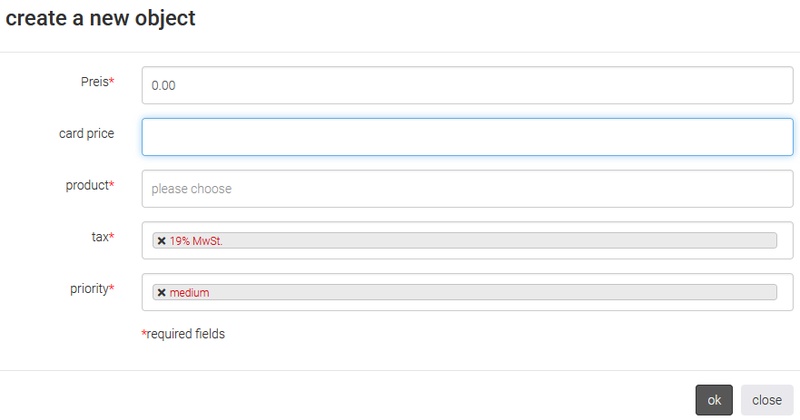Dismiss dialog with the close button
The image size is (800, 420).
(767, 400)
